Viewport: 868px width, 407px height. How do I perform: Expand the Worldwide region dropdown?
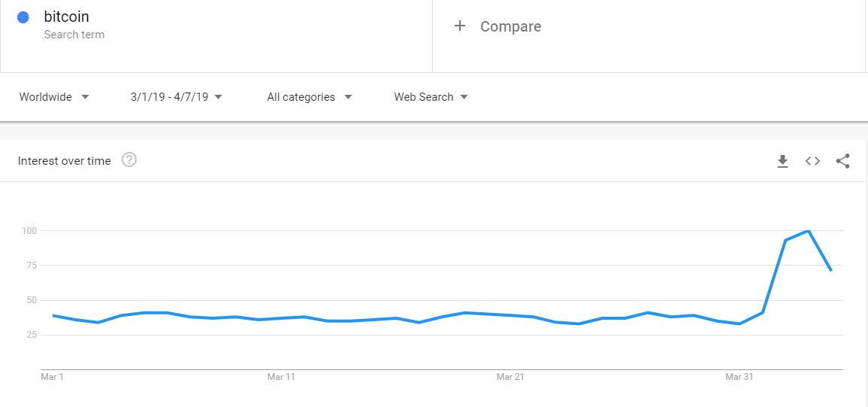[54, 97]
